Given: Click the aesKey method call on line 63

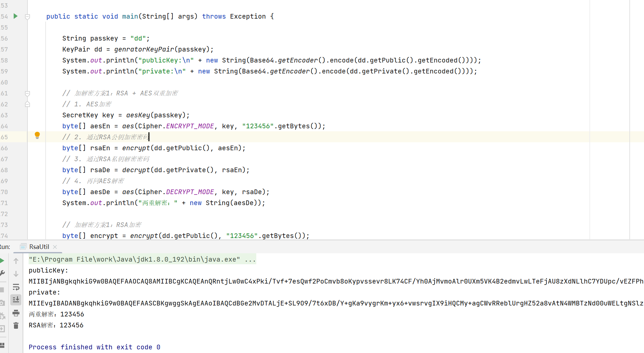Looking at the screenshot, I should 138,115.
